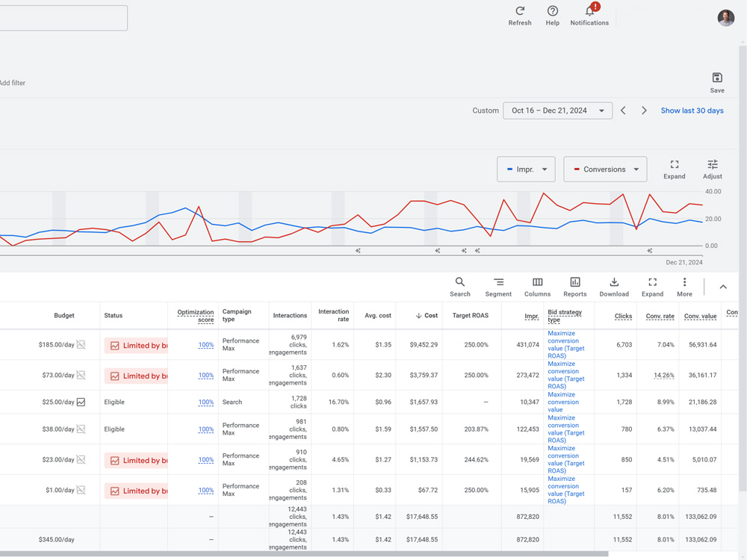
Task: Open the Conversions metric dropdown
Action: tap(605, 169)
